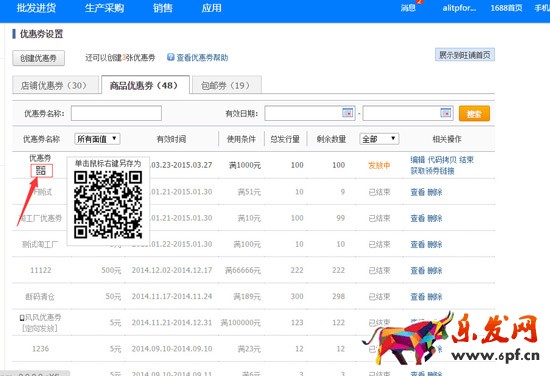Click 满66666元 condition cell
The width and height of the screenshot is (550, 376).
[x=243, y=270]
